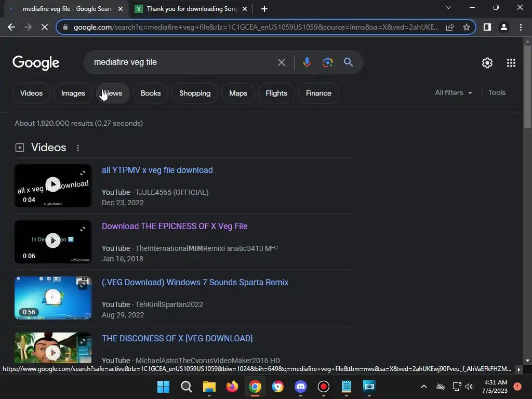Play THE DISCONESS OF X thumbnail
This screenshot has width=532, height=399.
coord(53,349)
